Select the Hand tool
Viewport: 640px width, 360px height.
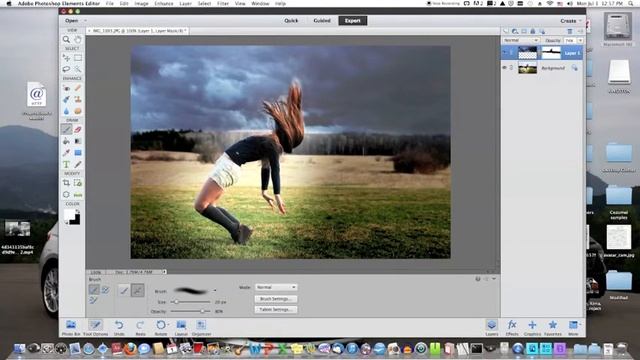78,40
